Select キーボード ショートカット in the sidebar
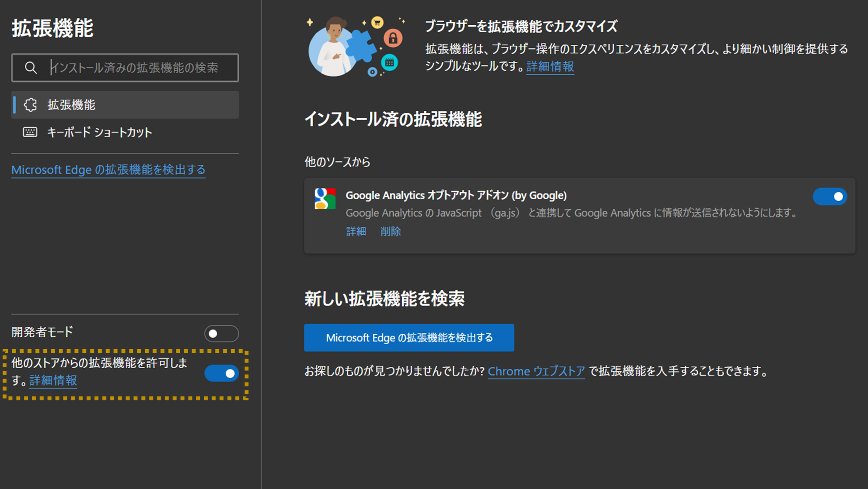 (x=99, y=133)
